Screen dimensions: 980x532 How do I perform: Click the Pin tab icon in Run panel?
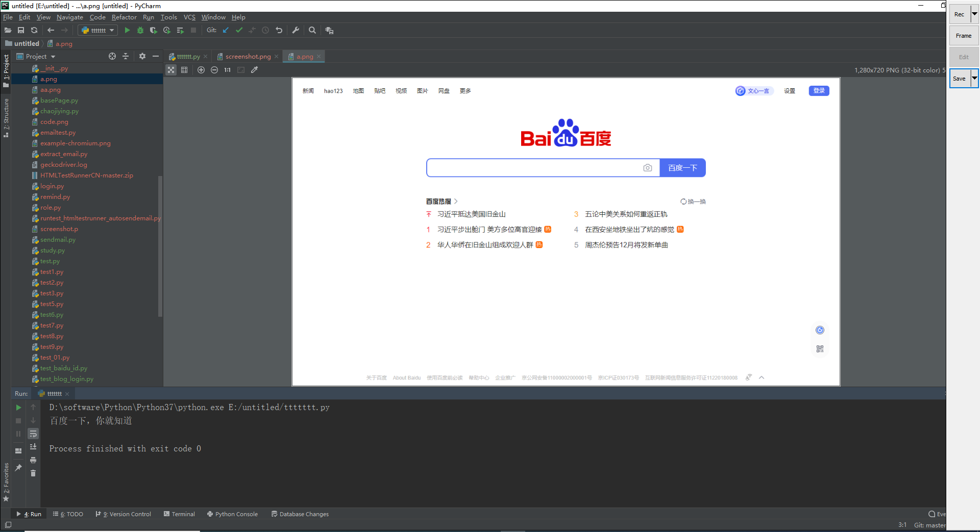click(x=18, y=467)
